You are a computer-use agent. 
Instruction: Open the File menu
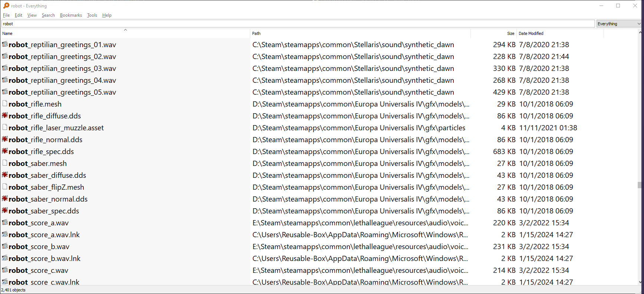[x=6, y=15]
